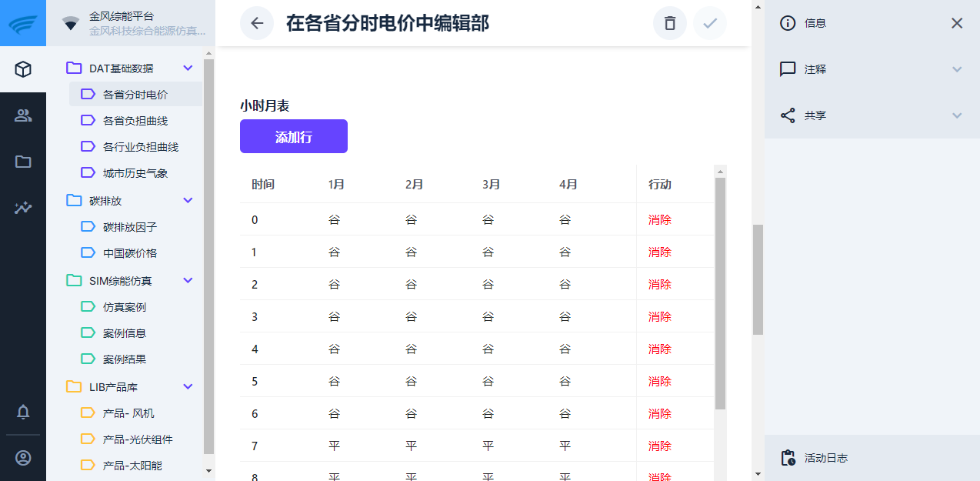Open the cube modules icon in sidebar
This screenshot has width=980, height=481.
coord(23,70)
